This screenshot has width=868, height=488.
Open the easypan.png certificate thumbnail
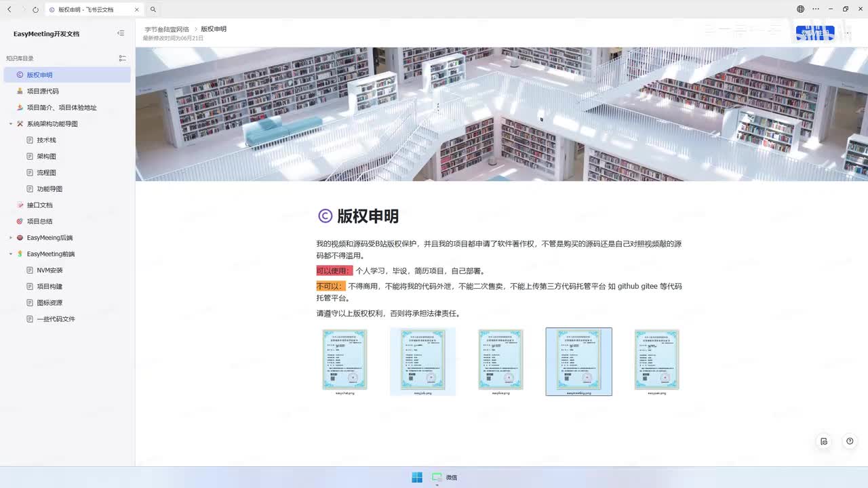pyautogui.click(x=656, y=360)
